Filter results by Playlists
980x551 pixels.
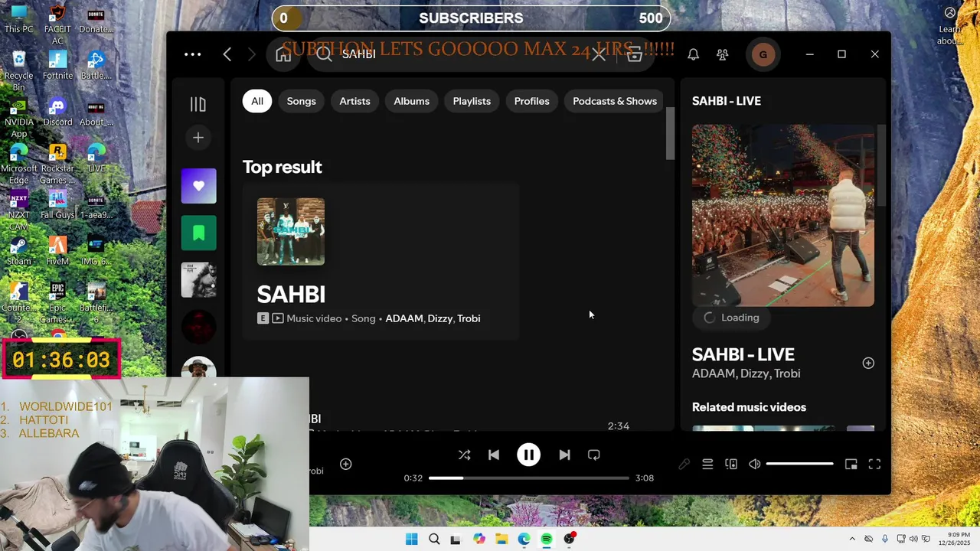(472, 101)
